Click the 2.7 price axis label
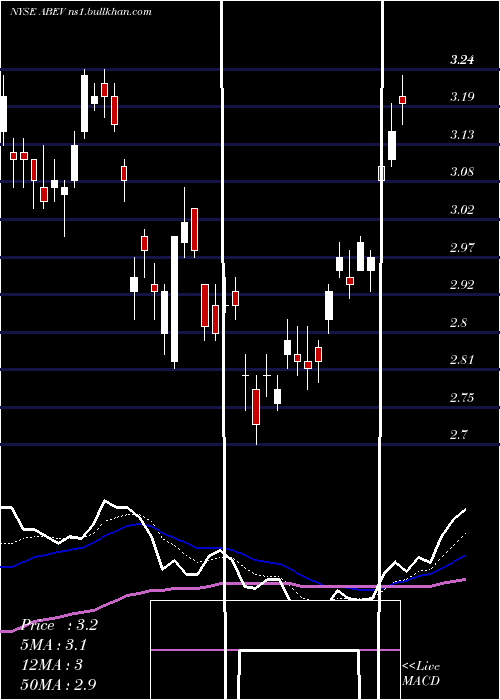 tap(459, 435)
